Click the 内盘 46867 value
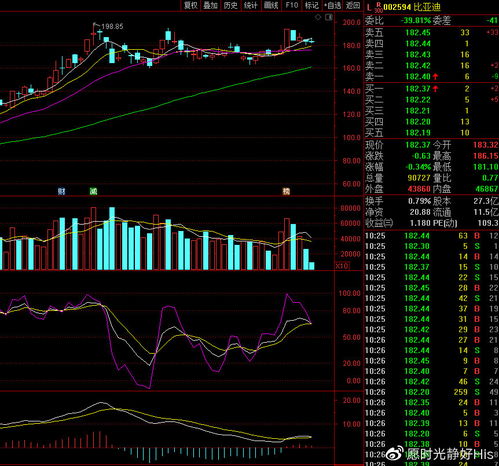The width and height of the screenshot is (499, 466). 487,189
